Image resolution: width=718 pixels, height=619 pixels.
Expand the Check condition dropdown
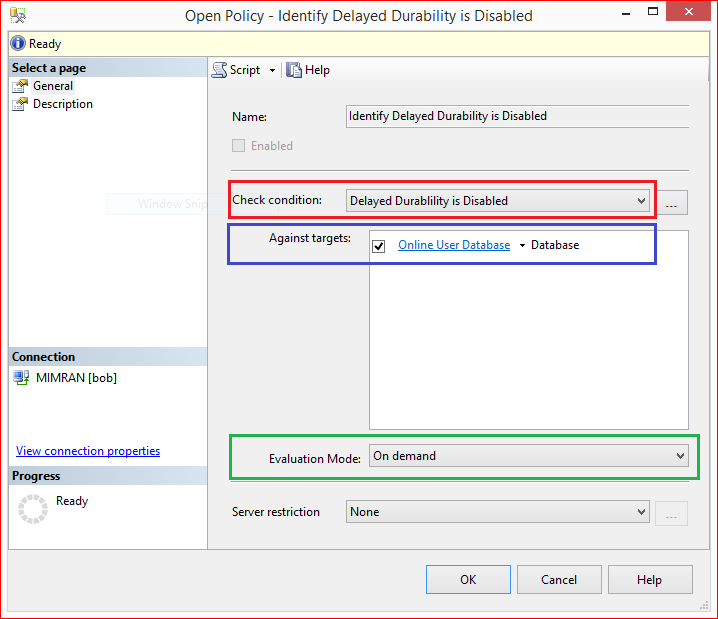point(641,201)
